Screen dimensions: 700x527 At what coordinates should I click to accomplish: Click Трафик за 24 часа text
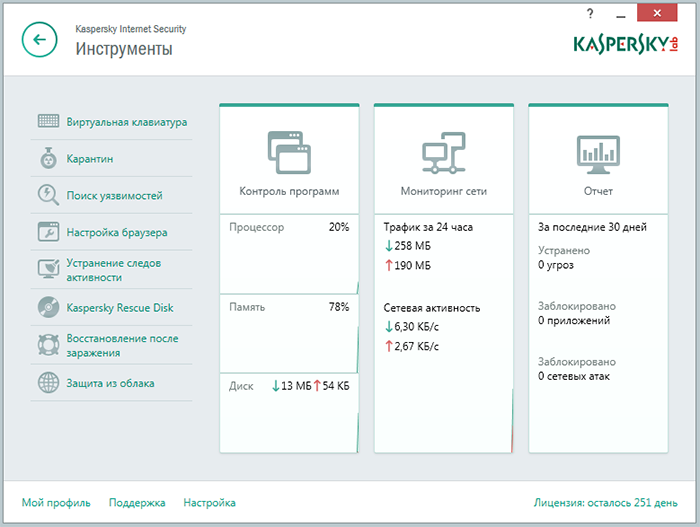428,227
